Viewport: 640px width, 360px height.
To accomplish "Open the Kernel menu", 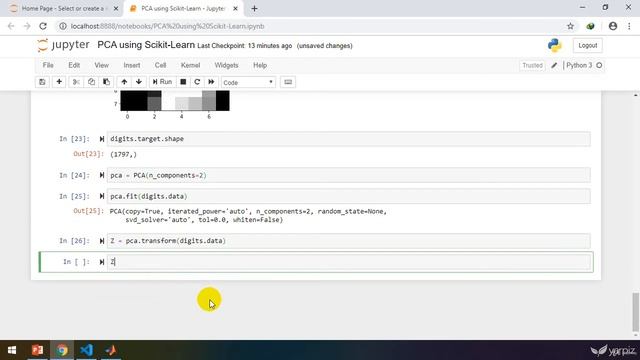I will [190, 65].
